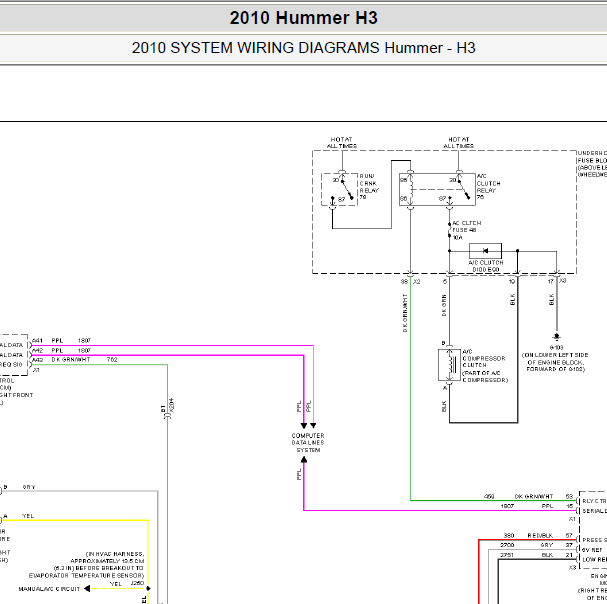Image resolution: width=607 pixels, height=604 pixels.
Task: Click pin number '17' beside X3
Action: pyautogui.click(x=550, y=281)
